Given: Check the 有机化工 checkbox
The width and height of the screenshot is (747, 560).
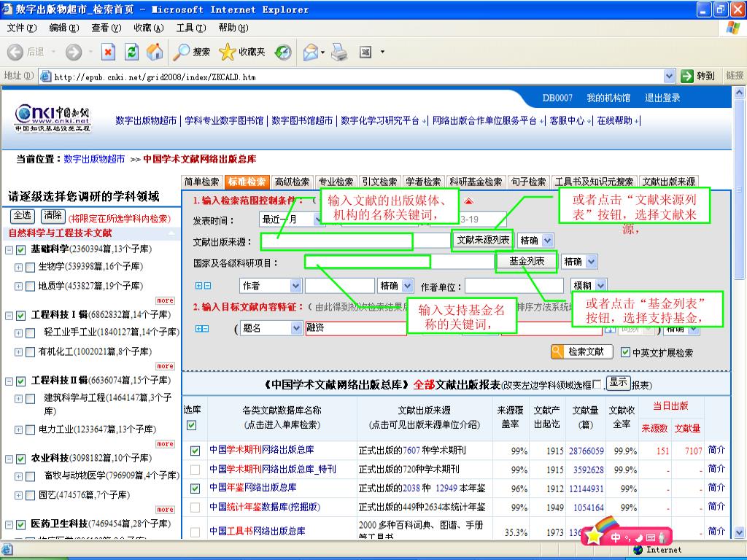Looking at the screenshot, I should click(30, 352).
